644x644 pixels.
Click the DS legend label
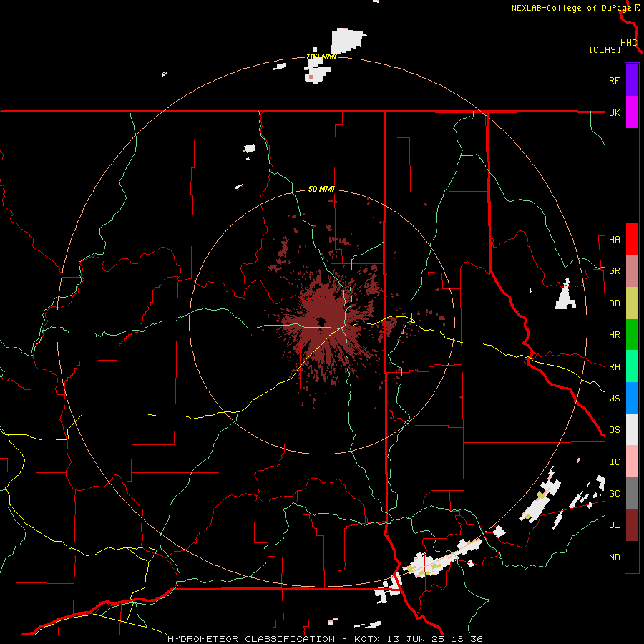tap(614, 430)
